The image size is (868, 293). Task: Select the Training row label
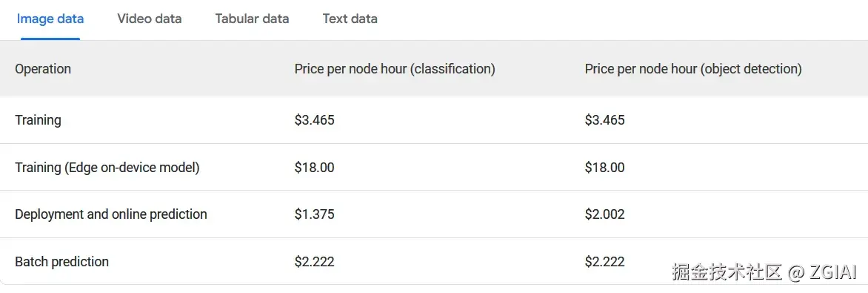pos(39,120)
